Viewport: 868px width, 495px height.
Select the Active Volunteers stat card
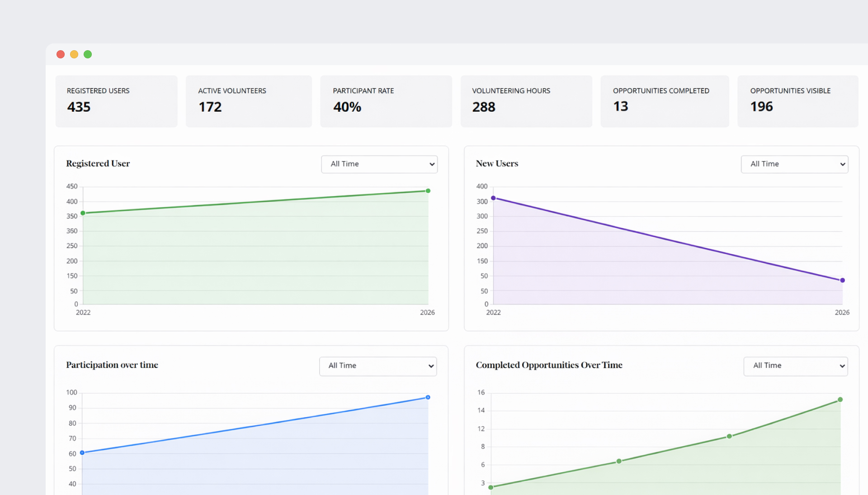point(249,101)
